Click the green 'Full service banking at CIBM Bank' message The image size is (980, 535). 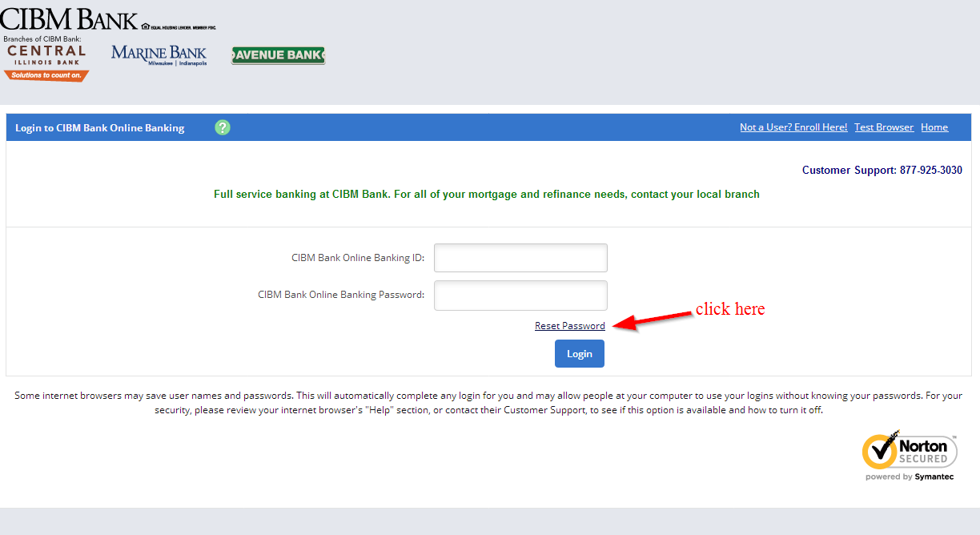coord(487,194)
